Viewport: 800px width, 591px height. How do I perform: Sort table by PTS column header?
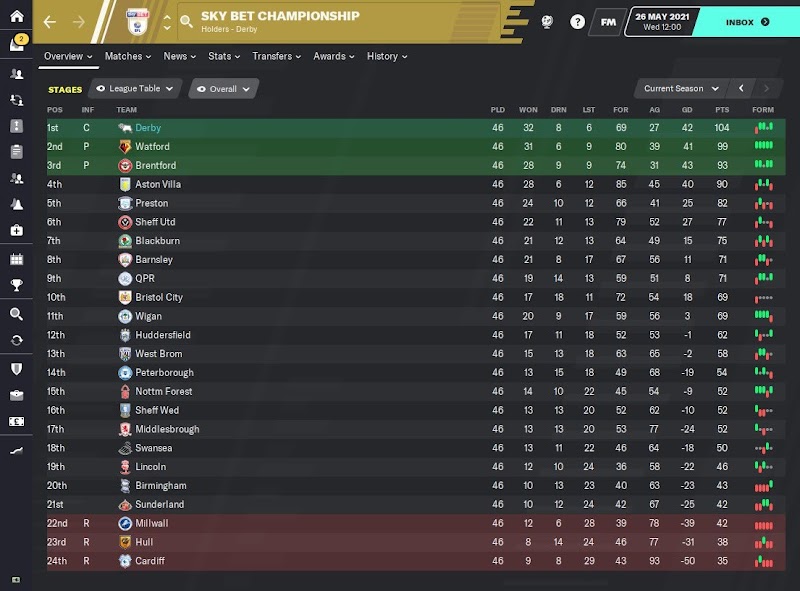722,110
